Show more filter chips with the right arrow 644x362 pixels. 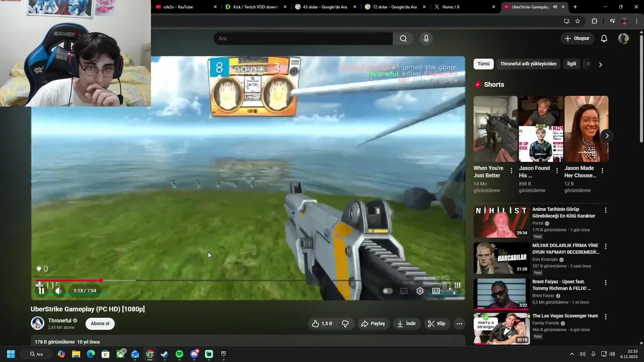[600, 64]
